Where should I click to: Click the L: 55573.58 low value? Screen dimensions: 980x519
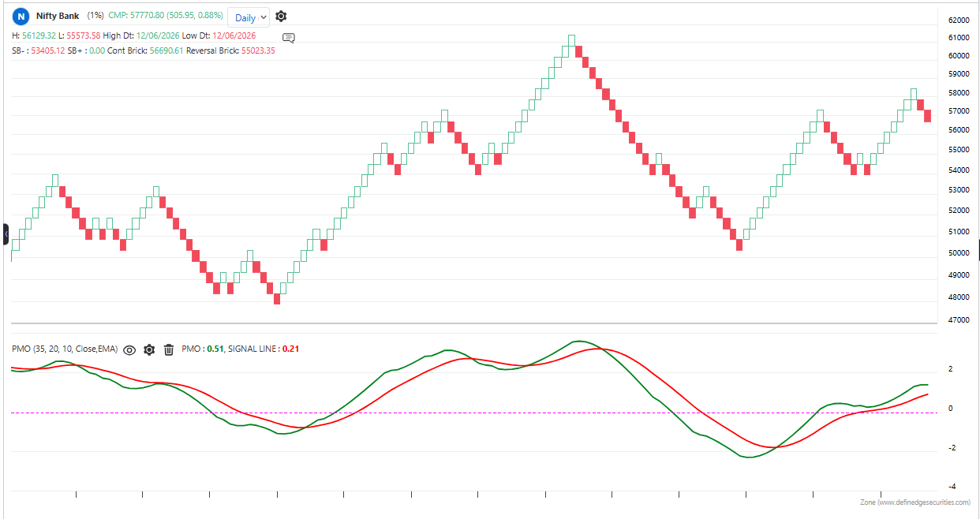coord(80,35)
